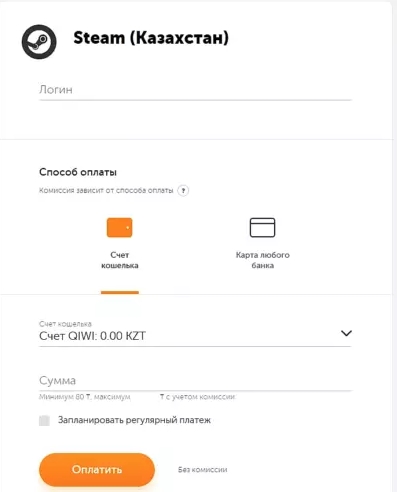The image size is (397, 492).
Task: Click the Логин input field
Action: (195, 90)
